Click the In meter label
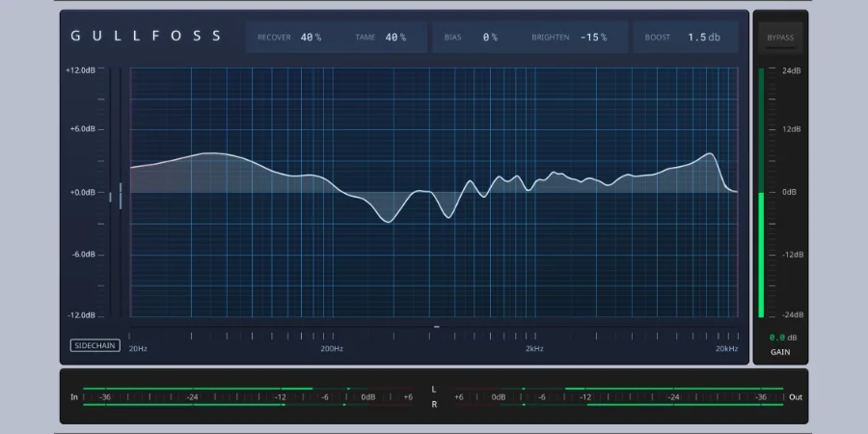868x434 pixels. pyautogui.click(x=74, y=397)
